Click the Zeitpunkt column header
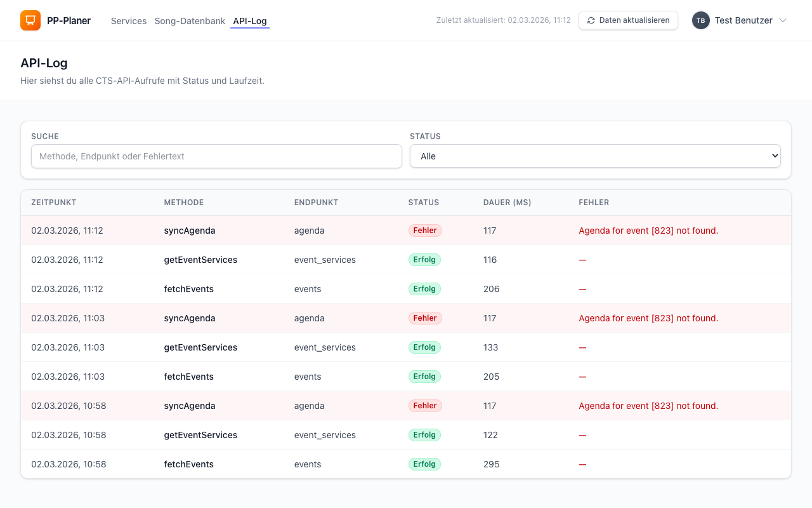This screenshot has width=812, height=508. [x=54, y=203]
